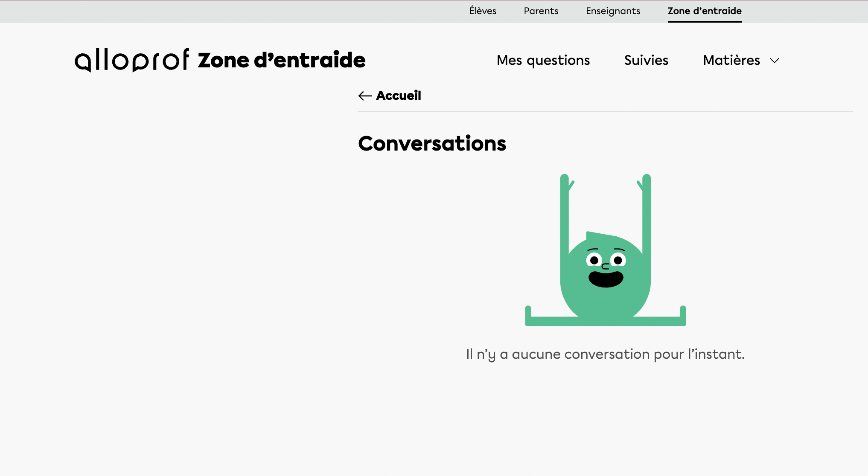The height and width of the screenshot is (476, 868).
Task: Open the Suivies page
Action: tap(646, 60)
